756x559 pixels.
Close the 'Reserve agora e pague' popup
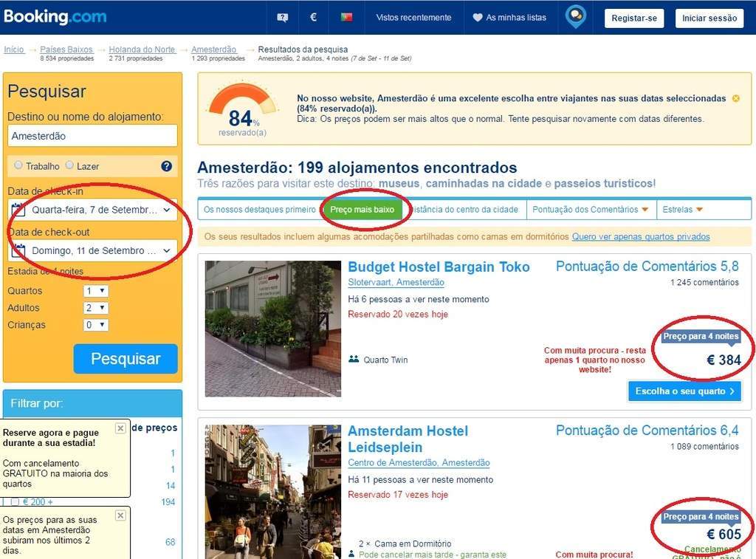pyautogui.click(x=120, y=428)
